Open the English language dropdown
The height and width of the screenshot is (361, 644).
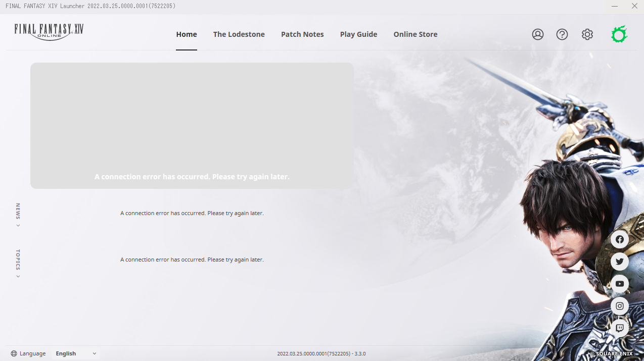point(76,353)
